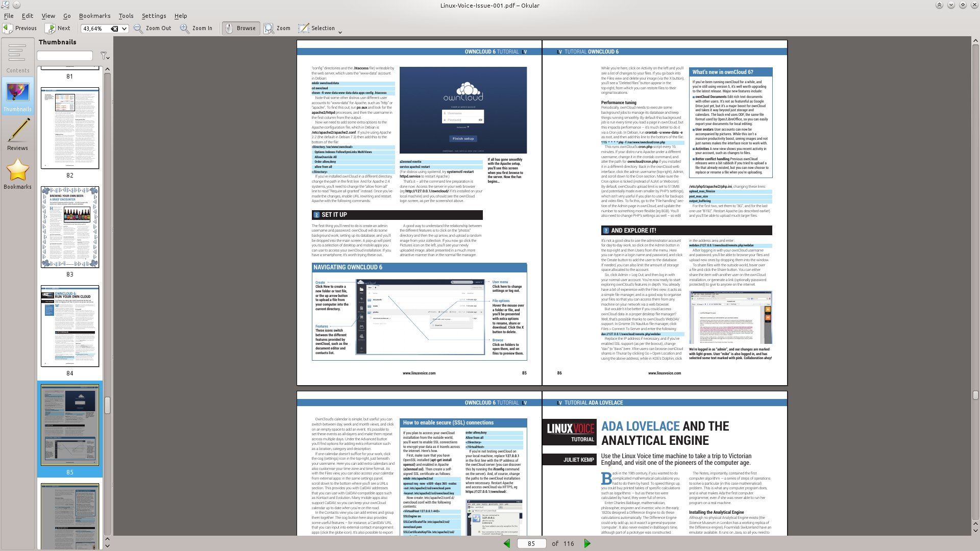Click the thumbnail panel scrollbar handle

pyautogui.click(x=107, y=405)
